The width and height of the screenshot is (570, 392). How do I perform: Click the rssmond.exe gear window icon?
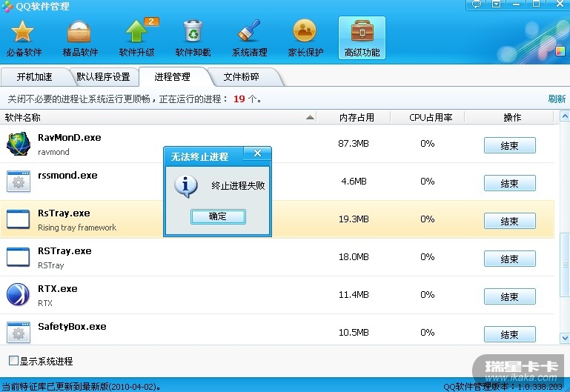[x=19, y=182]
